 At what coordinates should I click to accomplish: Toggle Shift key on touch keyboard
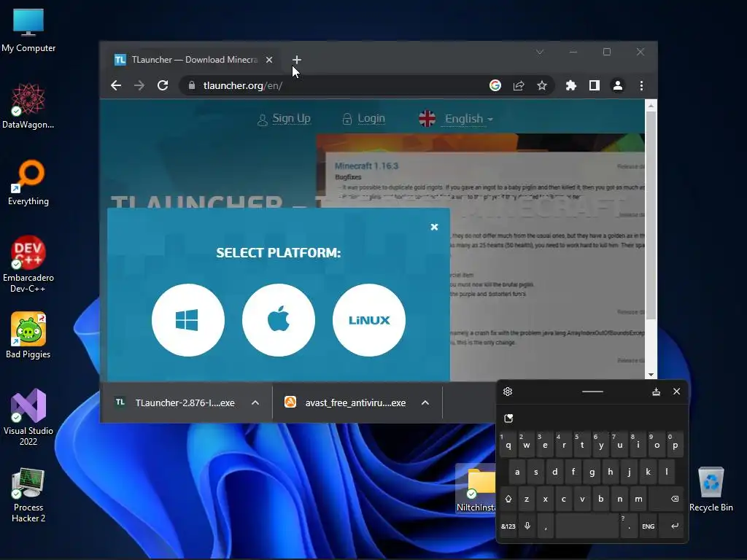click(x=508, y=499)
